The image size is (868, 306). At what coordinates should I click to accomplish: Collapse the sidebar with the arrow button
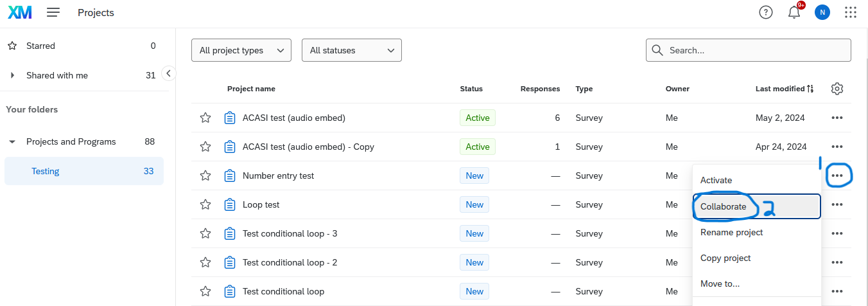168,73
